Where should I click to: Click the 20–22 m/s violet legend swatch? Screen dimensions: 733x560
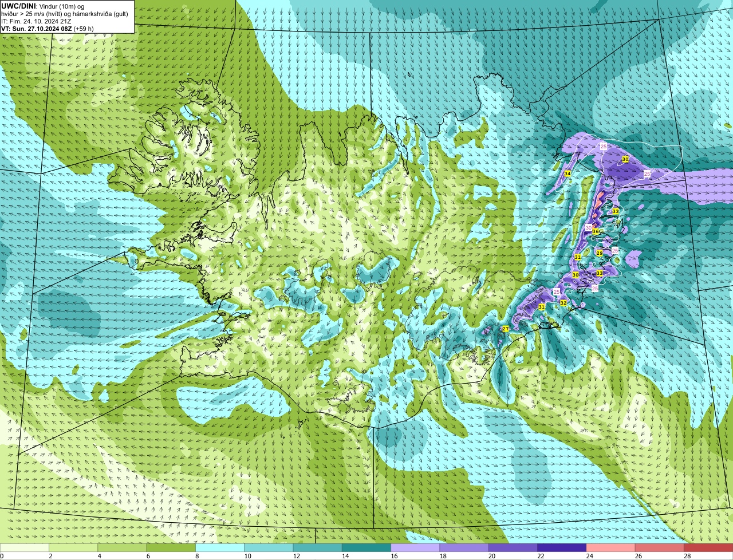513,548
